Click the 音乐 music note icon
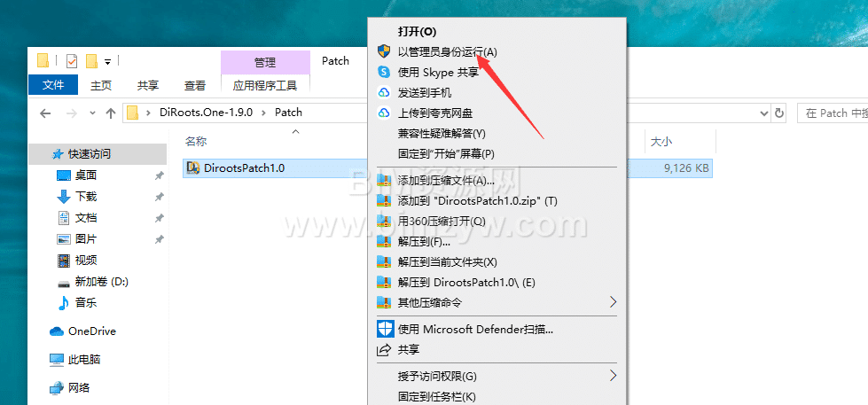Viewport: 868px width, 405px height. (x=64, y=303)
